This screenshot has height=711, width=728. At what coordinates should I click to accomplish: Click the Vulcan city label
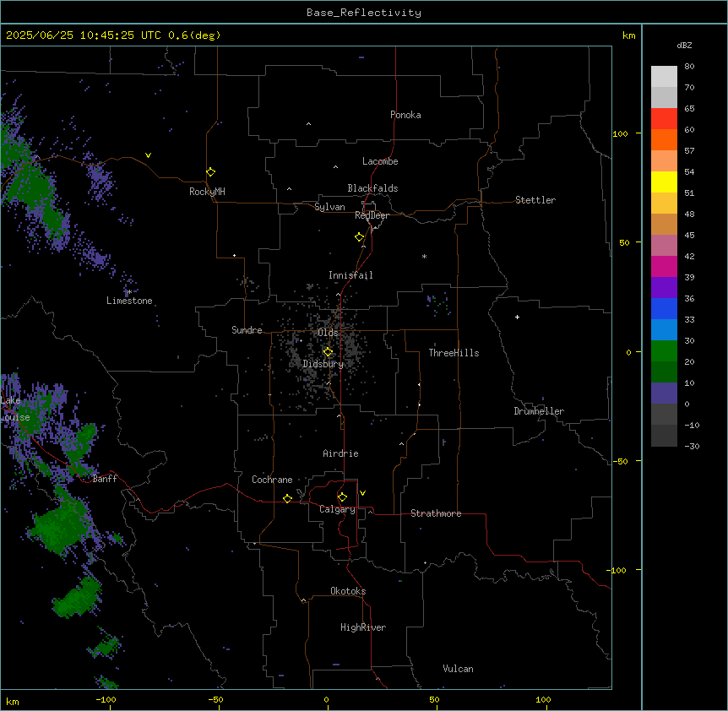(459, 669)
